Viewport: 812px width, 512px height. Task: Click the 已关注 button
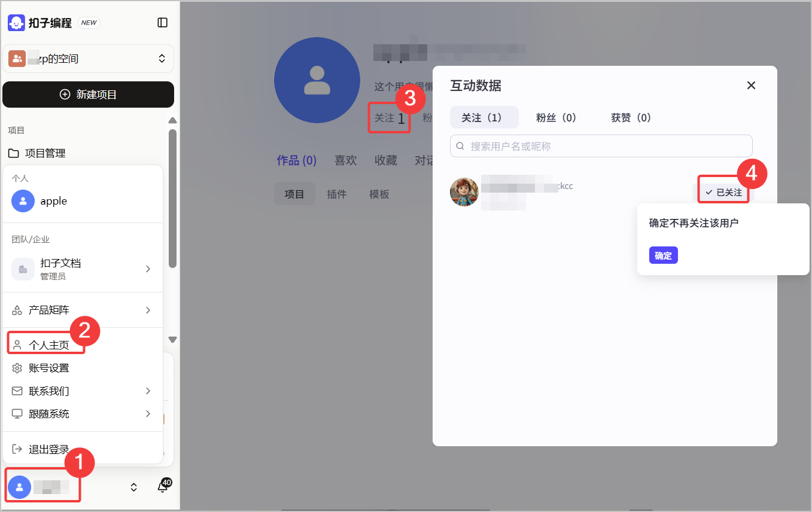723,192
